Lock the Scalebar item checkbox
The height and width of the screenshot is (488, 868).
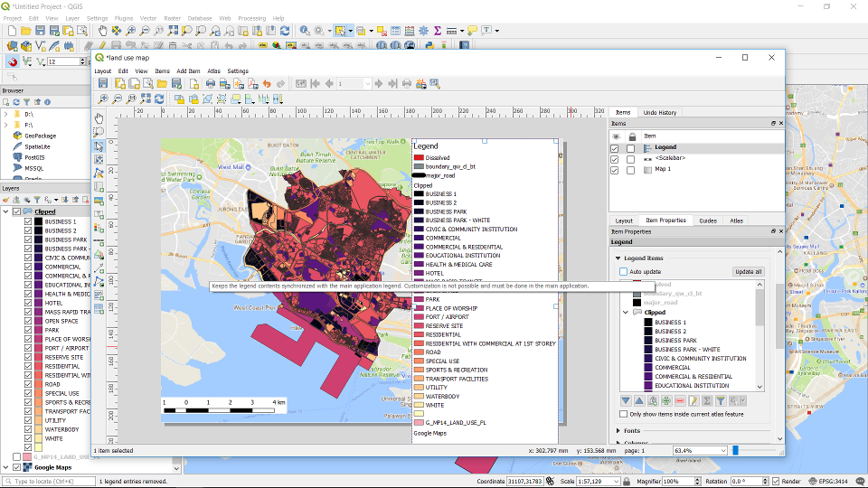click(631, 159)
